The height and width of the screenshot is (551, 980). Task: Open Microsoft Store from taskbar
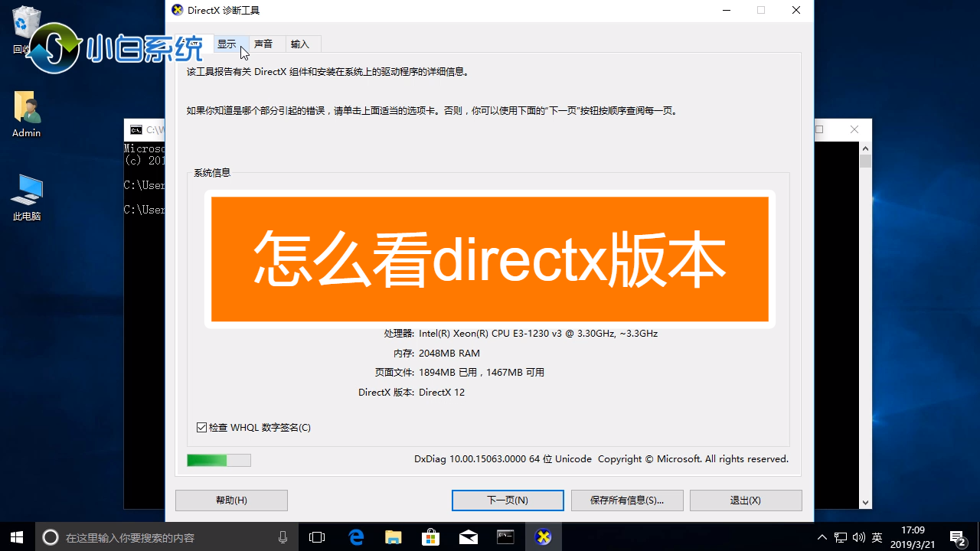pyautogui.click(x=430, y=537)
